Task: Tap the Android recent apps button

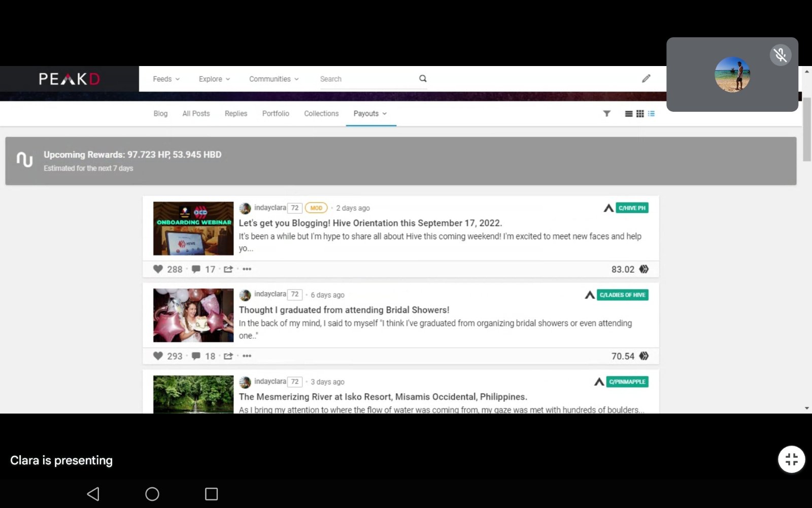Action: click(211, 494)
